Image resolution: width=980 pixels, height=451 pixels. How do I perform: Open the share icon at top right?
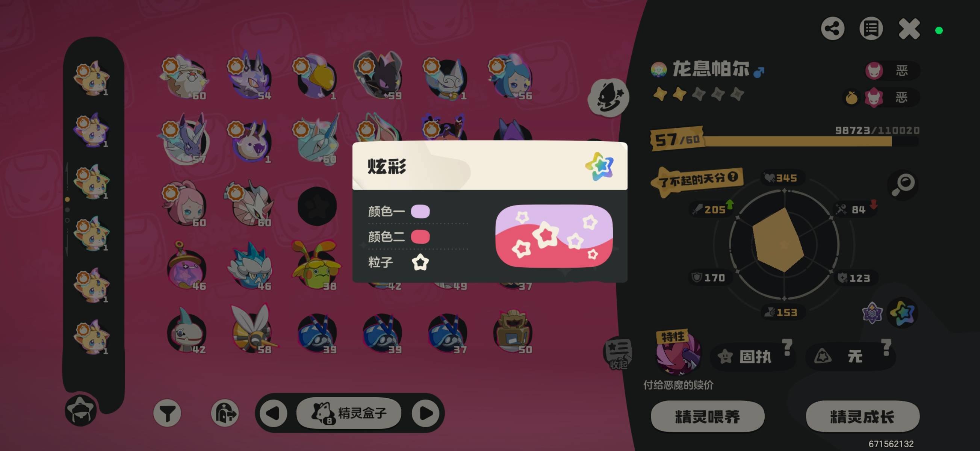pyautogui.click(x=832, y=29)
